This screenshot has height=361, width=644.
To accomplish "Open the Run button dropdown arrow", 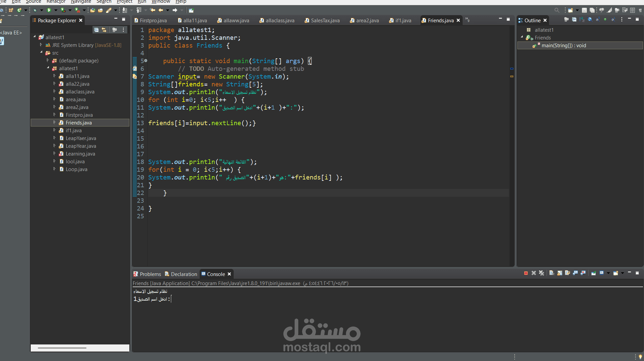I will [x=56, y=10].
